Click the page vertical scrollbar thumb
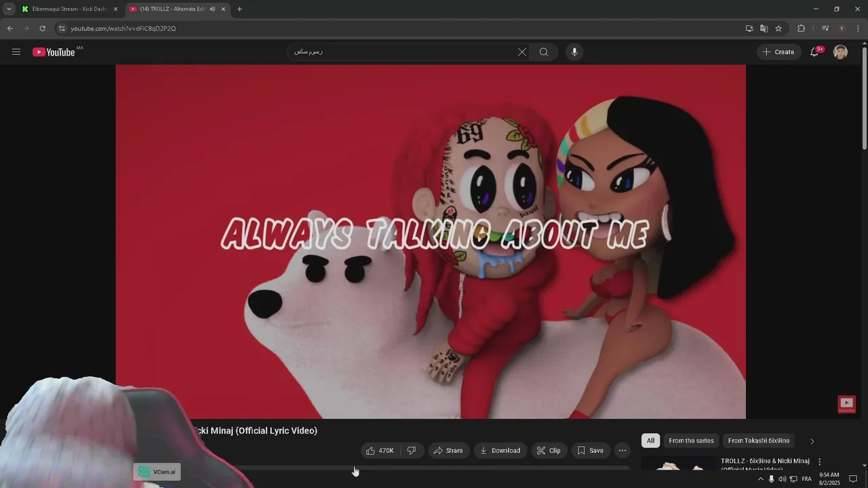Screen dimensions: 868x488 click(x=864, y=98)
